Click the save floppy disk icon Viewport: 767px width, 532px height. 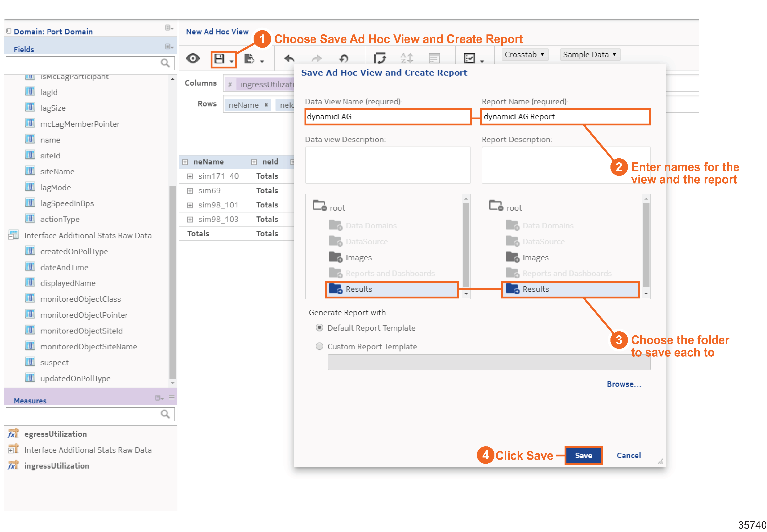pos(219,59)
